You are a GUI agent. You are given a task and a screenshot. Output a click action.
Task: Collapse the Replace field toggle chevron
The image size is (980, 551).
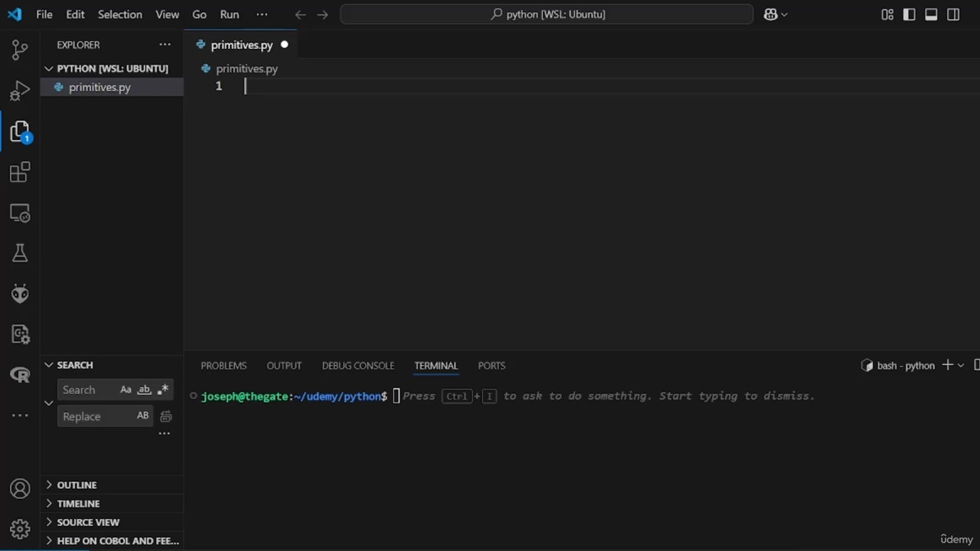[x=49, y=403]
